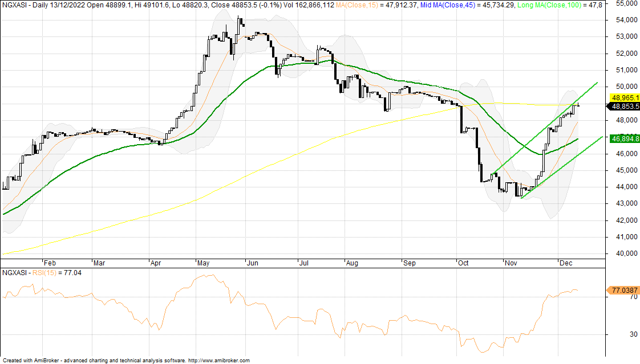Click the 51,000 price axis label
The width and height of the screenshot is (640, 364).
pos(626,70)
